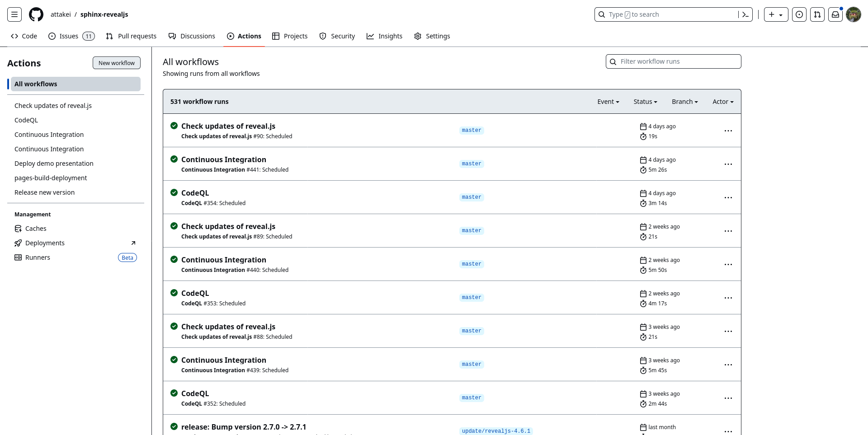868x435 pixels.
Task: Expand the Branch filter dropdown
Action: (684, 102)
